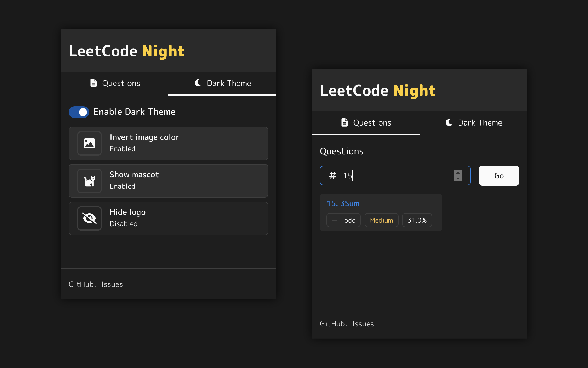The image size is (588, 368).
Task: Click the "Medium" difficulty badge
Action: click(381, 220)
